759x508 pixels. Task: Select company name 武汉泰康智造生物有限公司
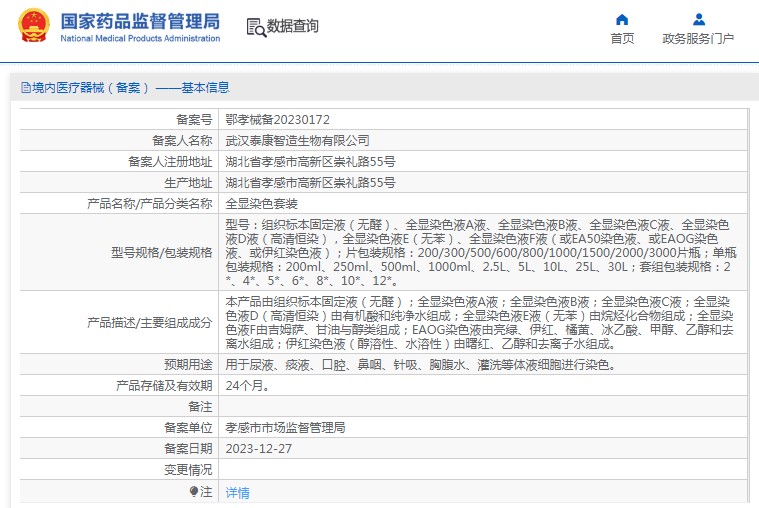(x=297, y=141)
